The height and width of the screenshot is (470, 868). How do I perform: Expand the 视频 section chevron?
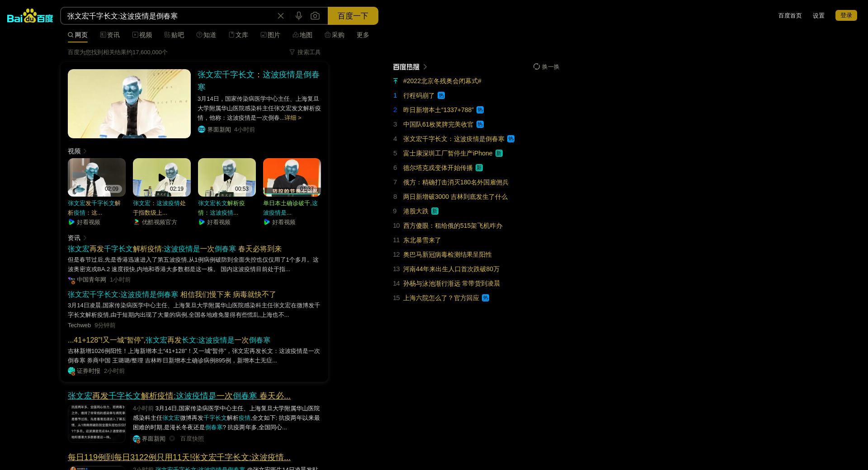tap(85, 151)
